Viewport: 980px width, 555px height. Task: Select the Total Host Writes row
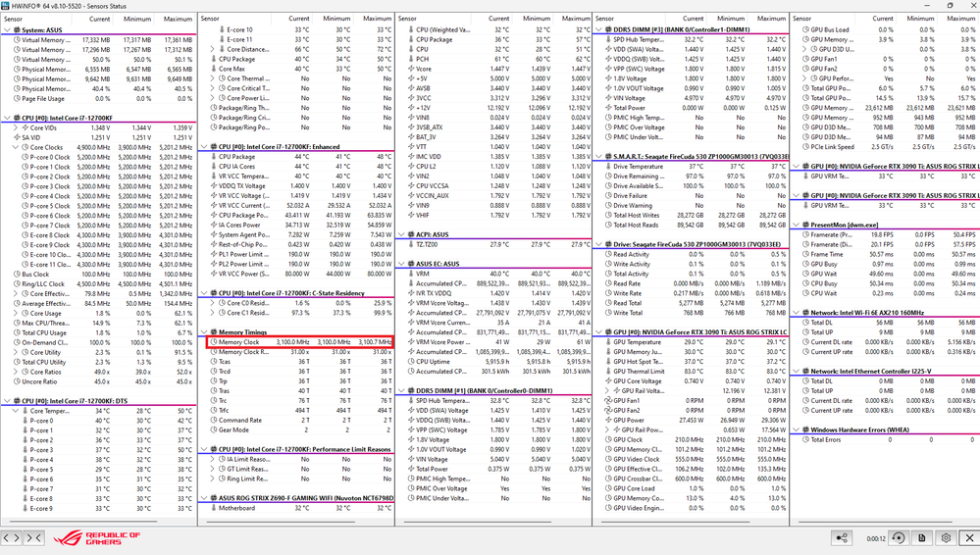pos(692,216)
